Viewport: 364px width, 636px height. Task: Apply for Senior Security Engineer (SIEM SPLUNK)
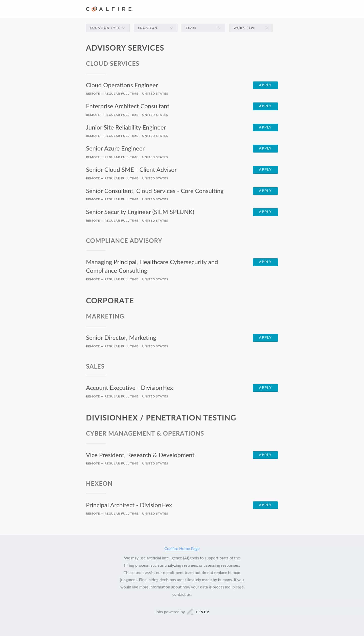(265, 212)
